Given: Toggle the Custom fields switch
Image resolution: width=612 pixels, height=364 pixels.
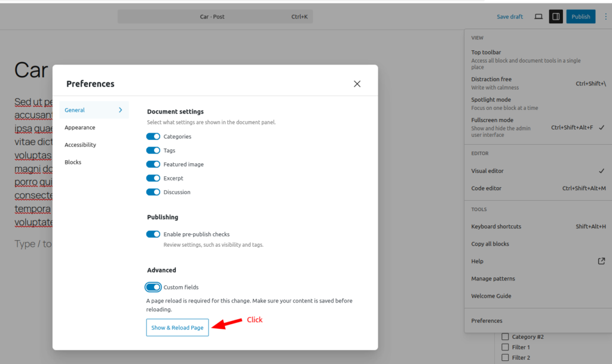Looking at the screenshot, I should pyautogui.click(x=153, y=287).
